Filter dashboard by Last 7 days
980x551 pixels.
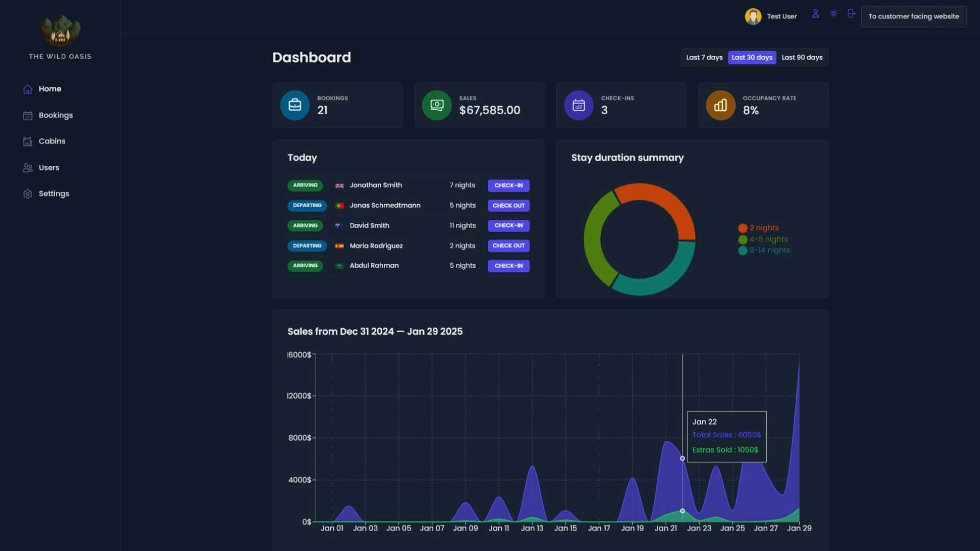click(x=704, y=58)
